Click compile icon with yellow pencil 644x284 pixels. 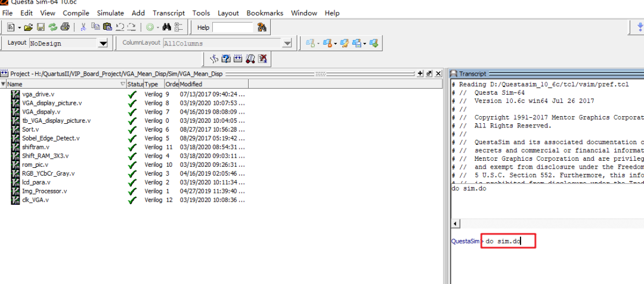pos(345,43)
